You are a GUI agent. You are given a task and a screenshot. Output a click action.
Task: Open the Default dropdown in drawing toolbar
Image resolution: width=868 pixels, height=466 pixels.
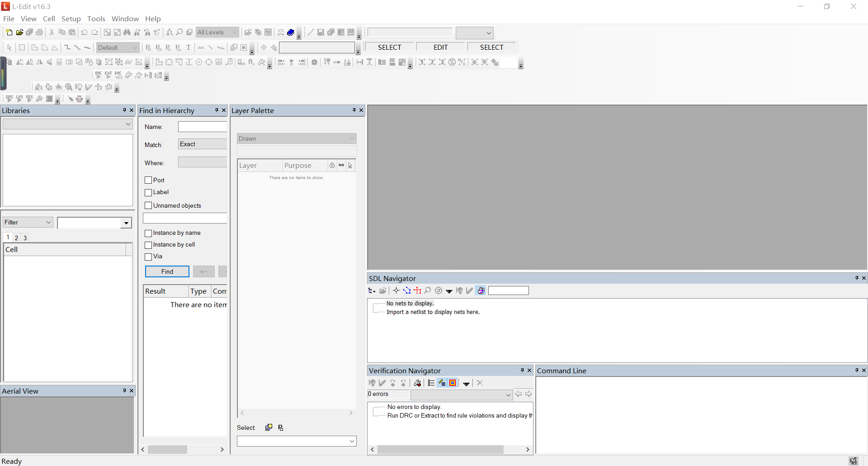coord(118,48)
